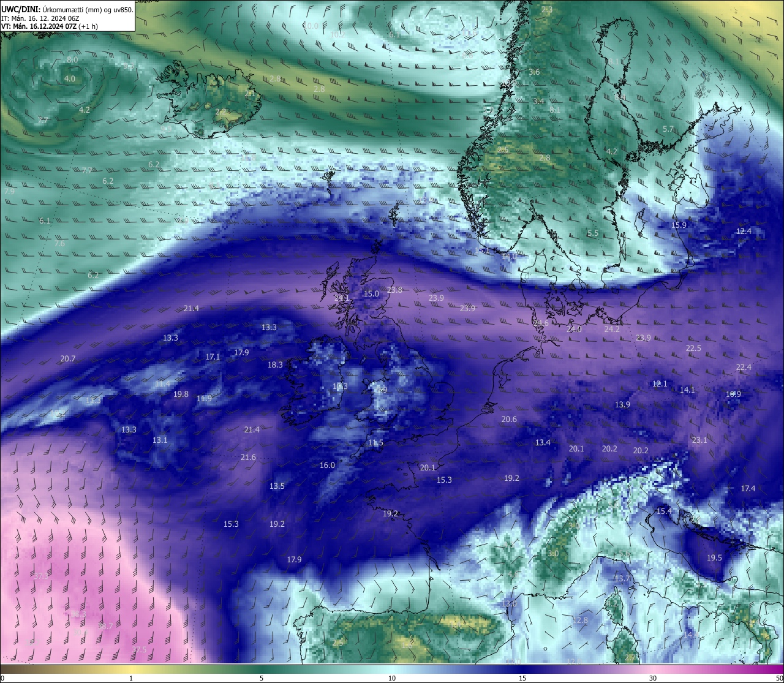Click the valid time 'VT: Mán. 16.12.2024 07Z (+1 h)'

pyautogui.click(x=50, y=26)
